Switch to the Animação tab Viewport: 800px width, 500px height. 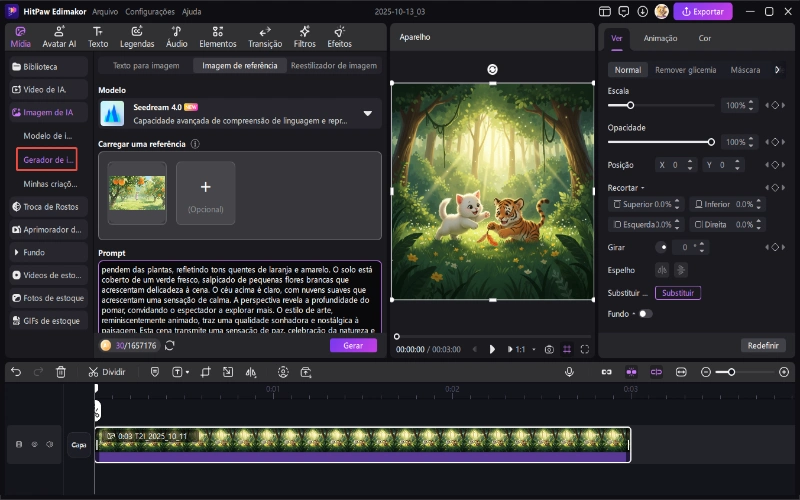pos(660,38)
